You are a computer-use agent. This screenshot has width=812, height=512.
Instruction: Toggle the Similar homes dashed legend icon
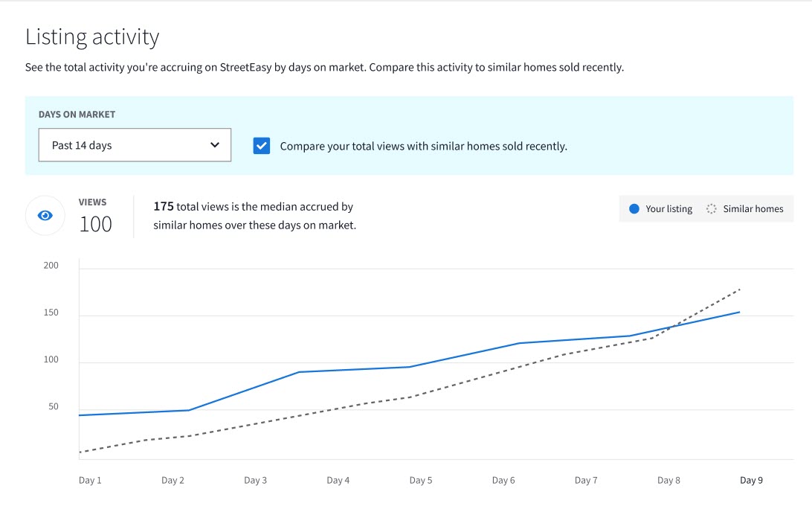click(712, 209)
